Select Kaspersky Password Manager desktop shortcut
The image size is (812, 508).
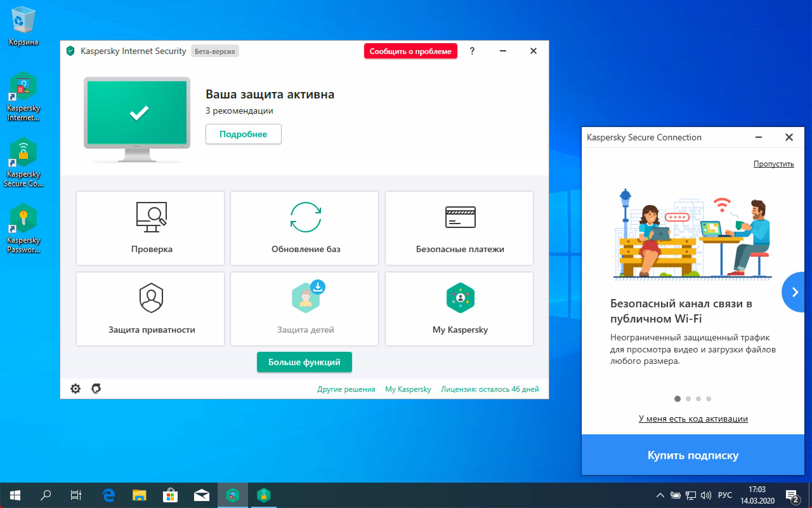[x=23, y=229]
